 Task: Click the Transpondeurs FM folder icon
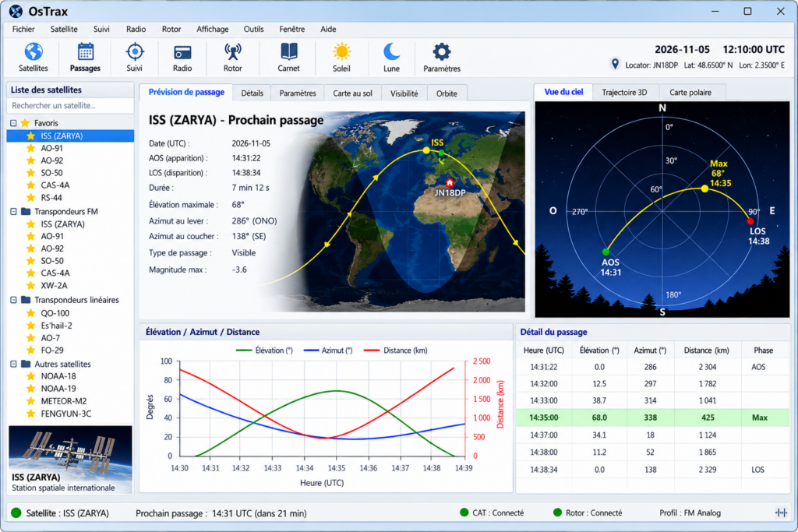click(26, 211)
